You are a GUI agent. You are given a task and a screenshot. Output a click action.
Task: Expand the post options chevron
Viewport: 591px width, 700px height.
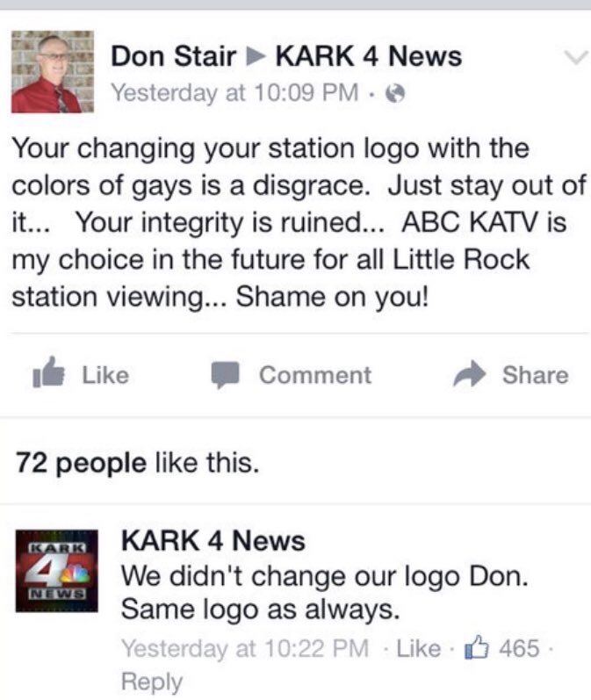click(576, 57)
